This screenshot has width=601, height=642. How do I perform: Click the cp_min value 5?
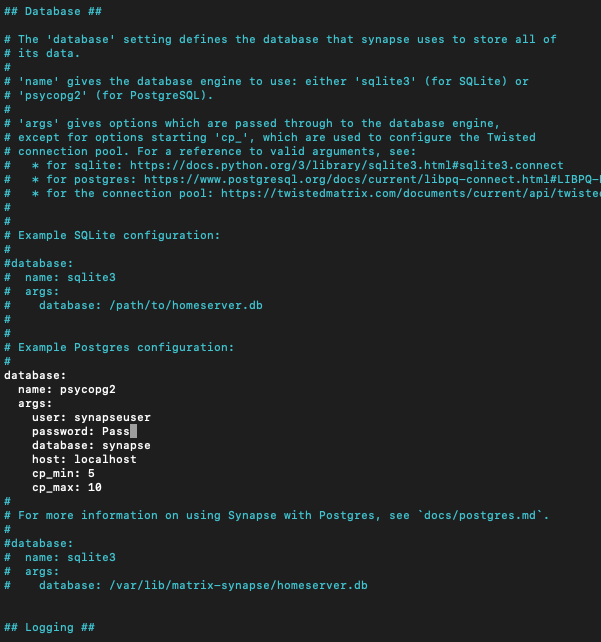pyautogui.click(x=91, y=473)
